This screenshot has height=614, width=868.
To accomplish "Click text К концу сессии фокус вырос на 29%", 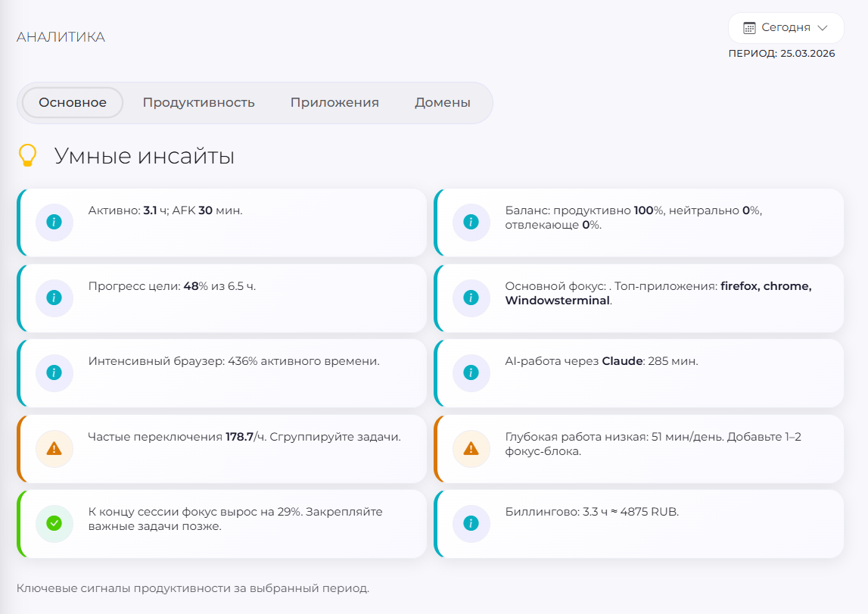I will 195,512.
